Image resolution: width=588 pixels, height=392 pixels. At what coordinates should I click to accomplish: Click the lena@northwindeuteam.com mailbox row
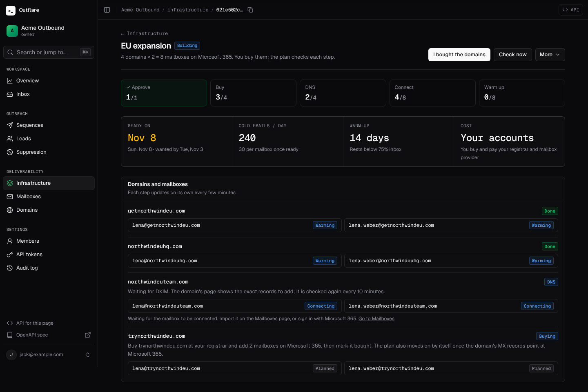coord(235,306)
